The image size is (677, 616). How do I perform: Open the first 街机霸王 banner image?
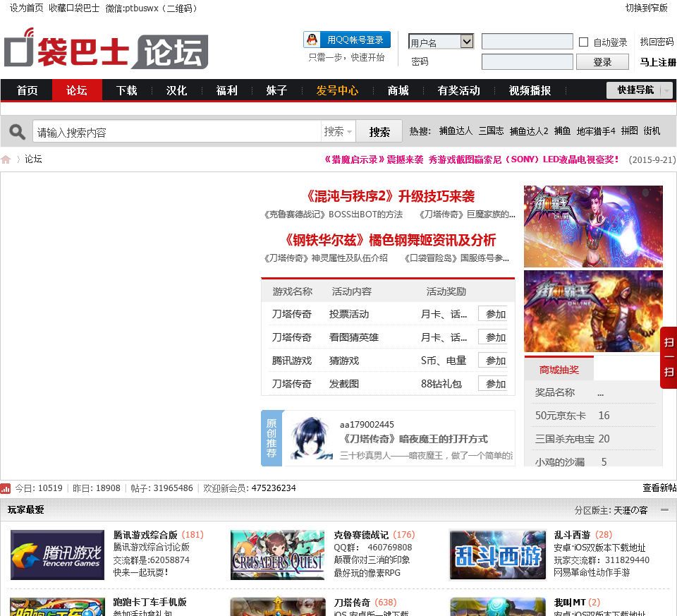point(593,227)
